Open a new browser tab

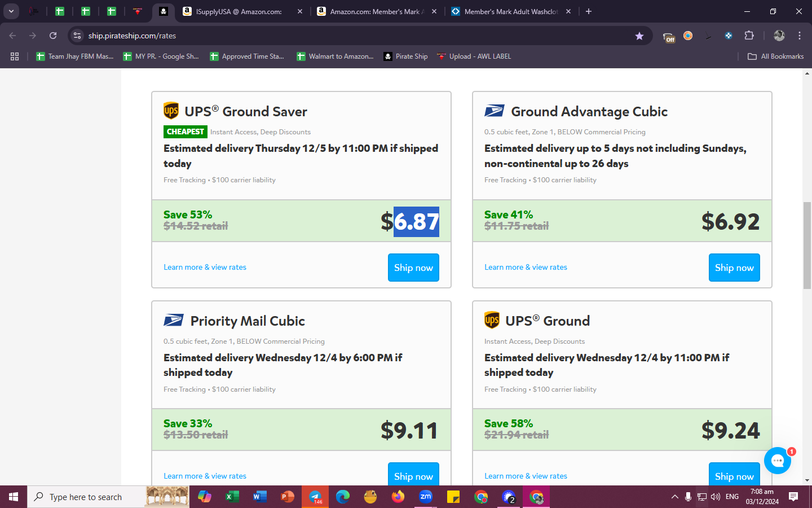pyautogui.click(x=589, y=11)
